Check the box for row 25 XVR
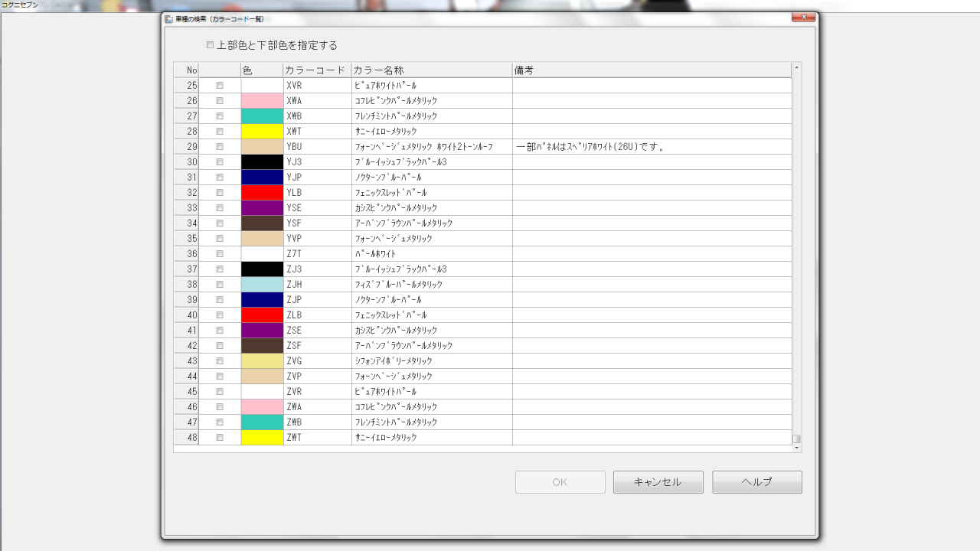 coord(220,85)
